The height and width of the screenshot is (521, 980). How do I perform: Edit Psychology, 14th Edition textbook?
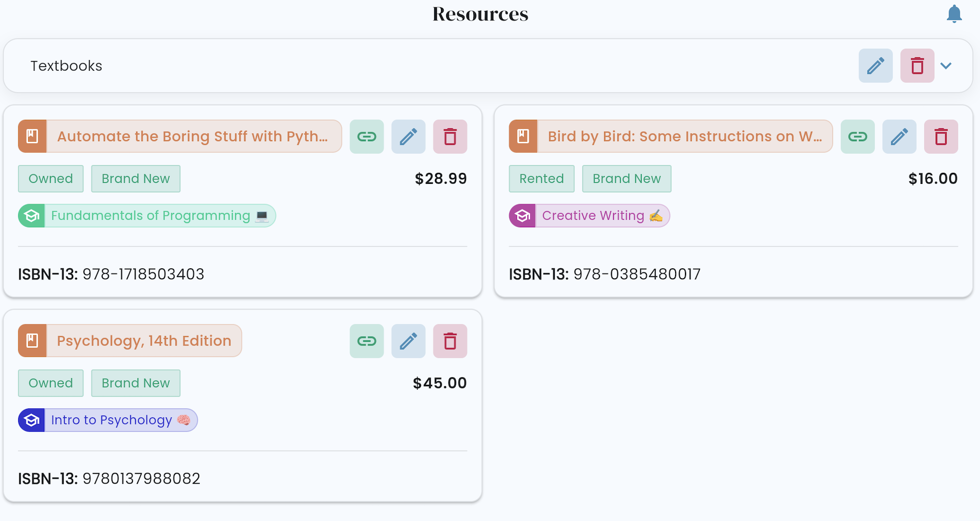(408, 341)
